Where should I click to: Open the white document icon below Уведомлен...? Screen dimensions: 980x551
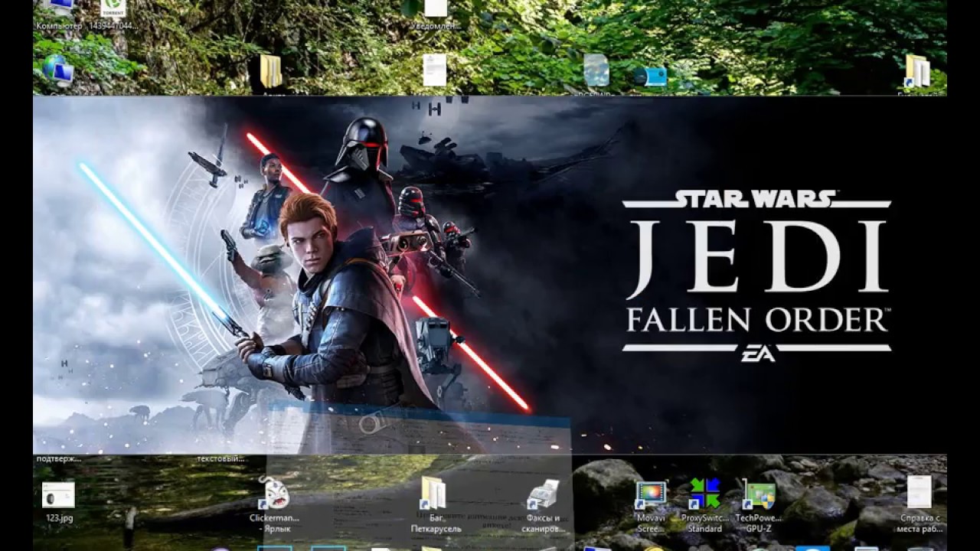(435, 70)
